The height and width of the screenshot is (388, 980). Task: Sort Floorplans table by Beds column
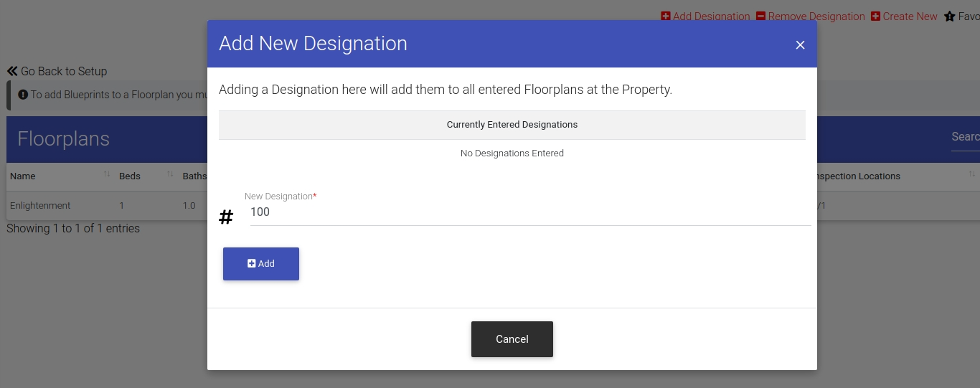tap(147, 176)
